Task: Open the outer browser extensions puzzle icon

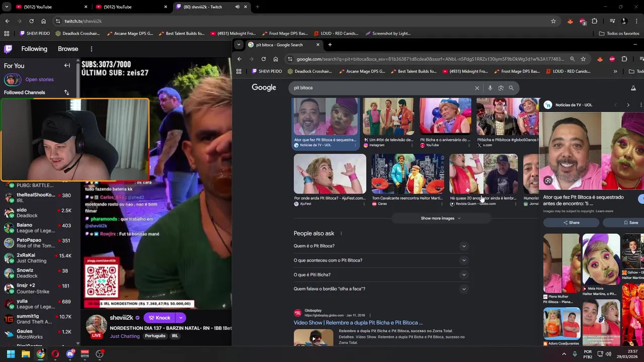Action: tap(595, 21)
